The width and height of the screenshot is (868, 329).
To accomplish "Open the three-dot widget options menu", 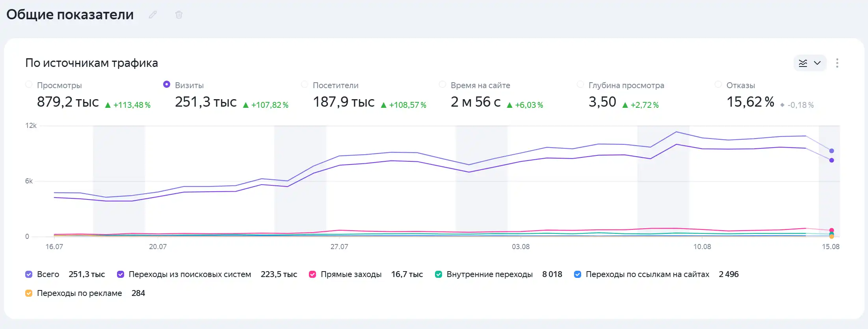I will tap(837, 63).
